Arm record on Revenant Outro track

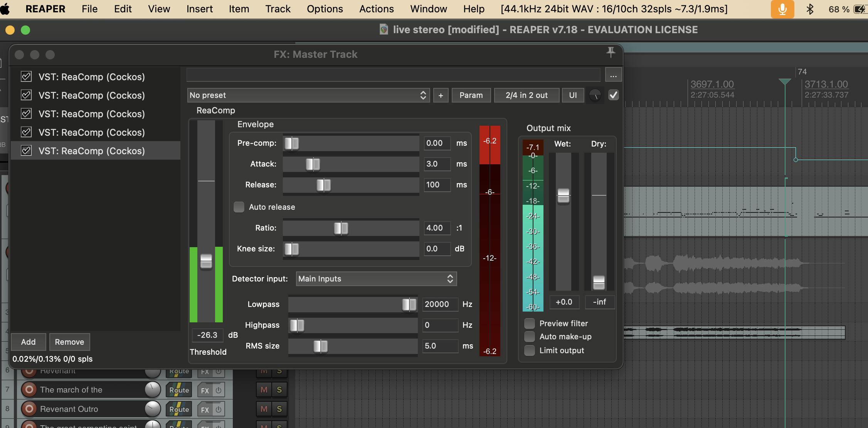point(29,409)
